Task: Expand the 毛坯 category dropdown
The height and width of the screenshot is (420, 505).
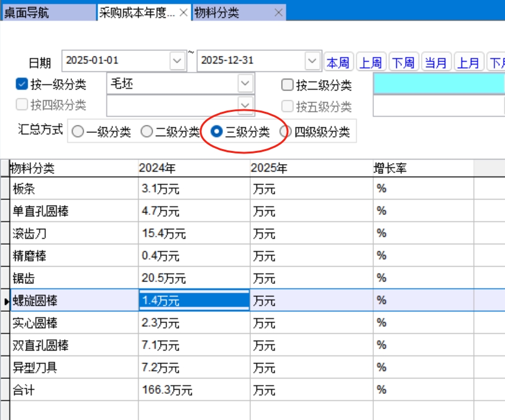Action: [246, 83]
